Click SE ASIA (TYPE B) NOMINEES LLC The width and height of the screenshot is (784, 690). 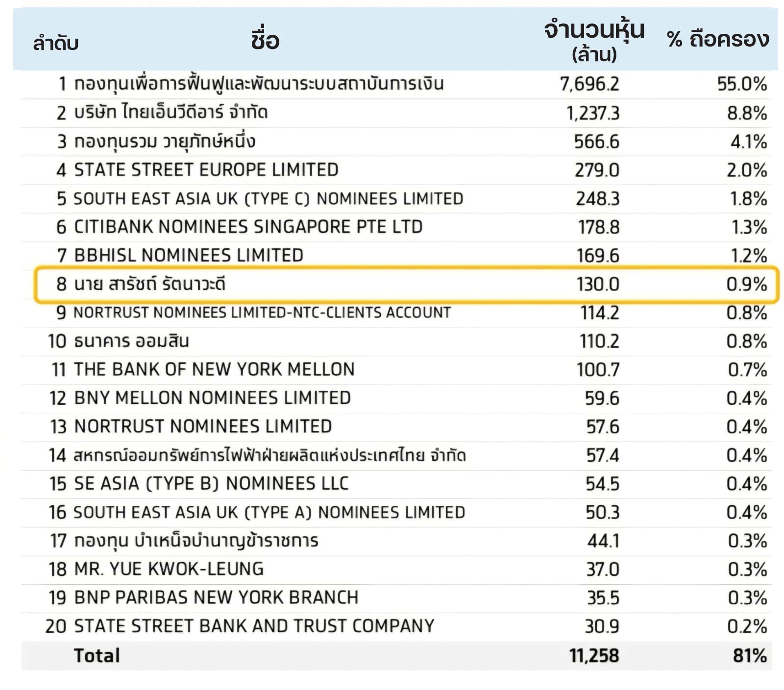click(211, 484)
